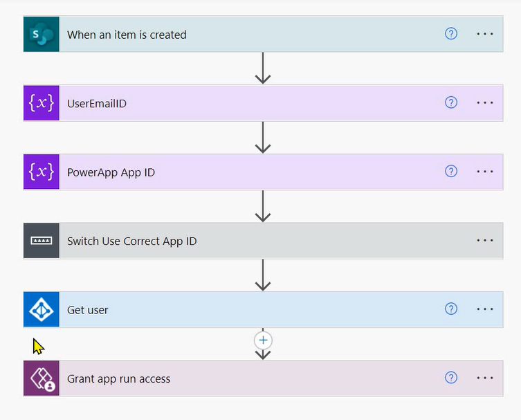Screen dimensions: 521x420
Task: Click the Azure AD Get user icon
Action: click(42, 309)
